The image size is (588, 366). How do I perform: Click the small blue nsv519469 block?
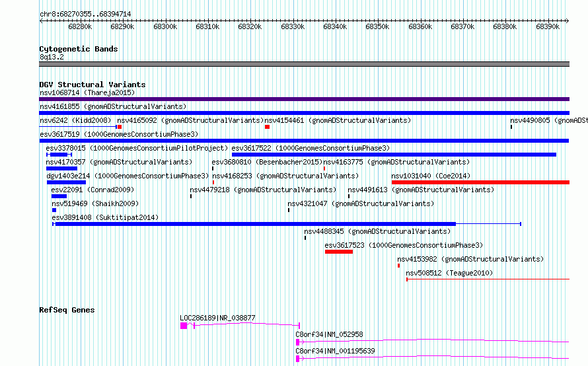pyautogui.click(x=54, y=210)
